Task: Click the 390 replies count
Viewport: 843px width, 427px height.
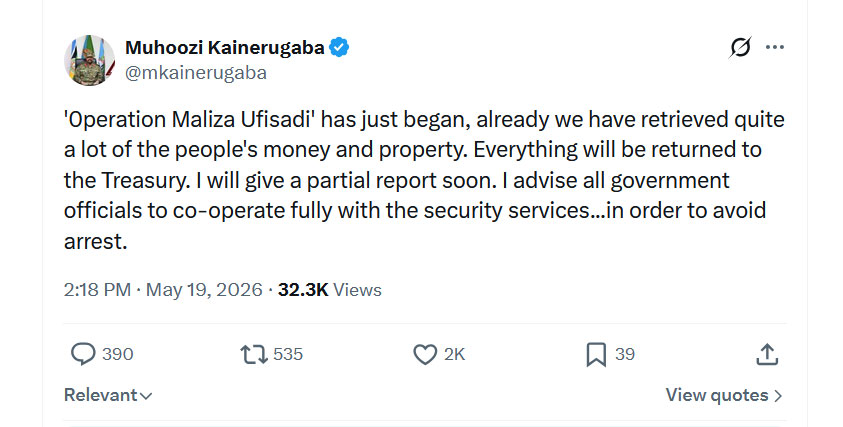Action: 118,354
